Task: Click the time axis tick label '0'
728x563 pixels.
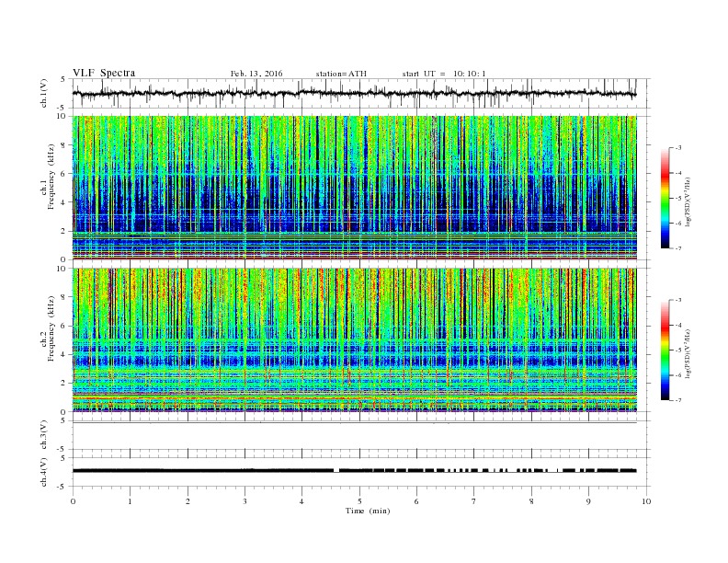Action: 73,501
